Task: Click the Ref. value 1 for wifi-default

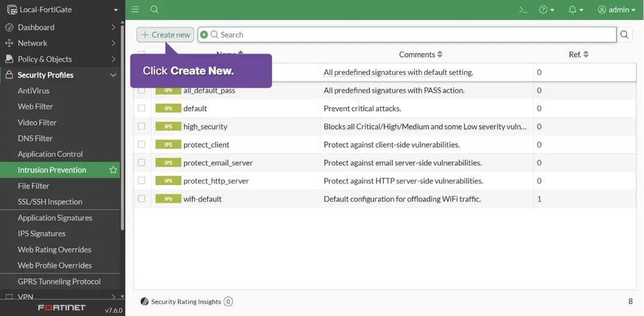Action: [539, 198]
